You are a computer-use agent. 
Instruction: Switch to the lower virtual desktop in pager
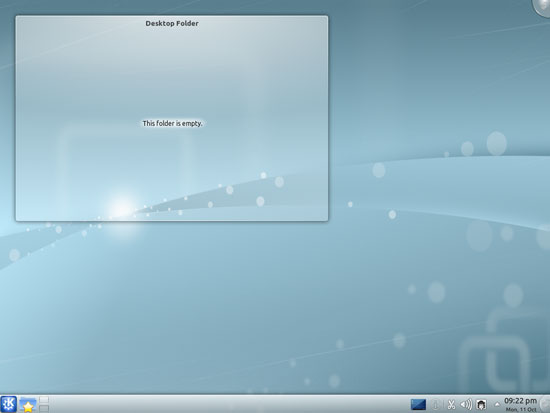pos(44,409)
